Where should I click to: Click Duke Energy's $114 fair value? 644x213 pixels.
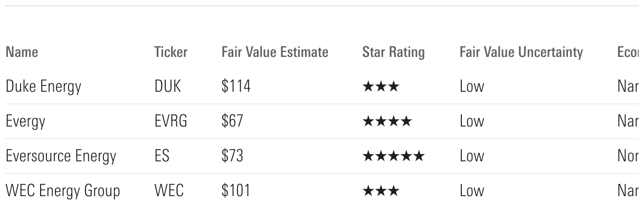tap(236, 86)
